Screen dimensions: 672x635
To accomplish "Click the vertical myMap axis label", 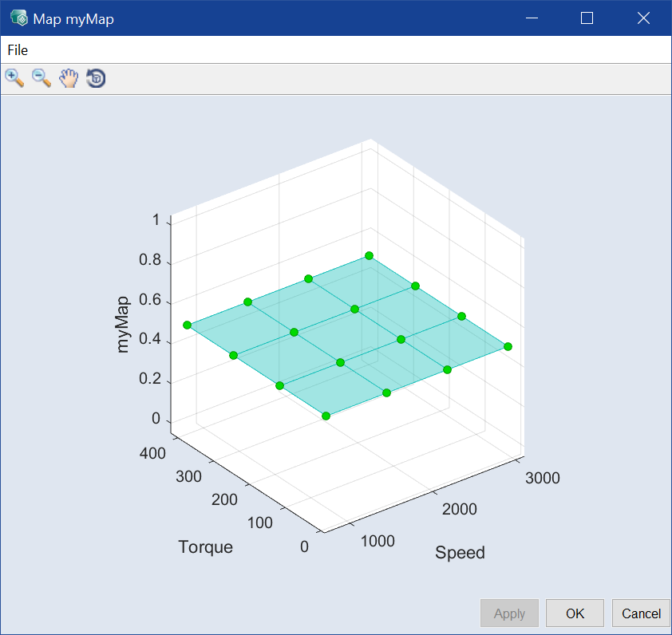I will 123,324.
